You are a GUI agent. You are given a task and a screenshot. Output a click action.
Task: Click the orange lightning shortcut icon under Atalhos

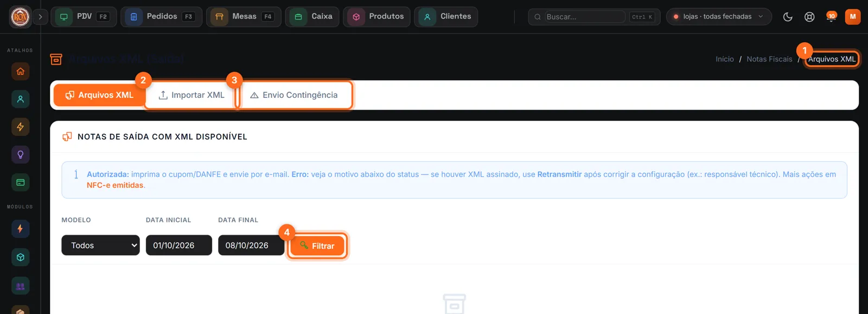21,127
